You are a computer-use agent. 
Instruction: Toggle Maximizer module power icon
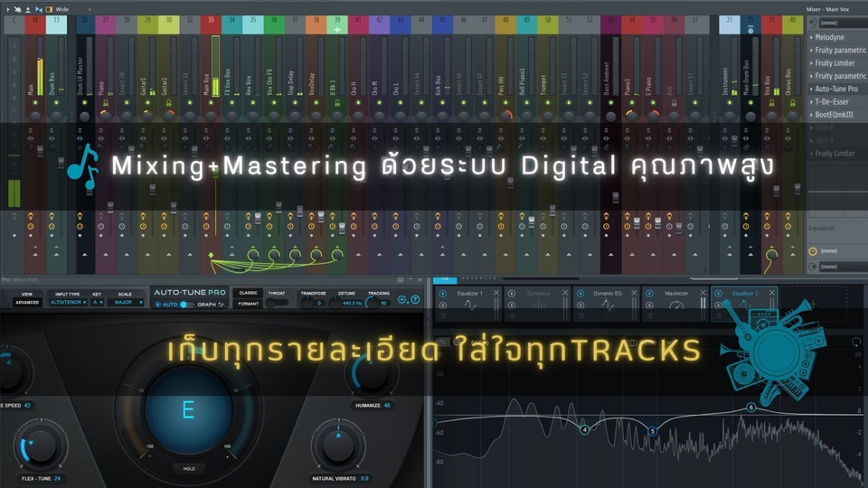coord(649,293)
